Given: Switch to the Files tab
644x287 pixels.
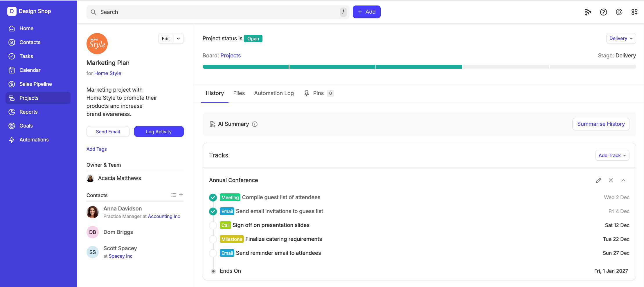Looking at the screenshot, I should pyautogui.click(x=239, y=93).
